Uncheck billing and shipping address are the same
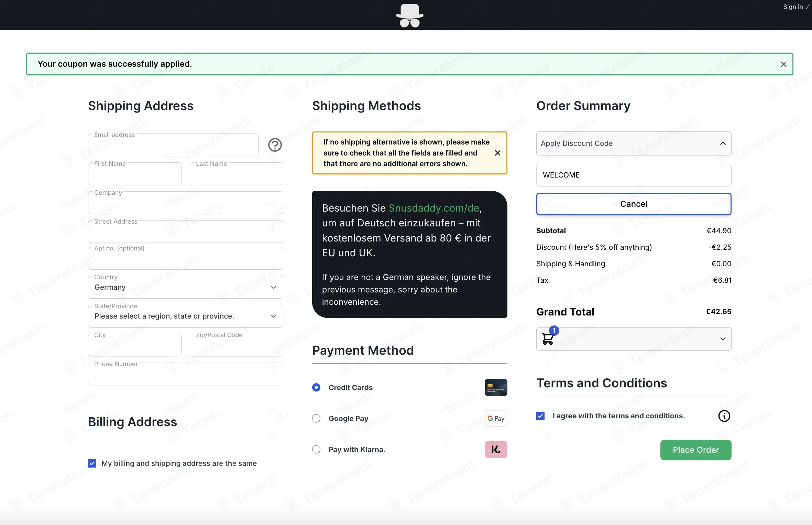This screenshot has height=525, width=812. click(x=92, y=463)
